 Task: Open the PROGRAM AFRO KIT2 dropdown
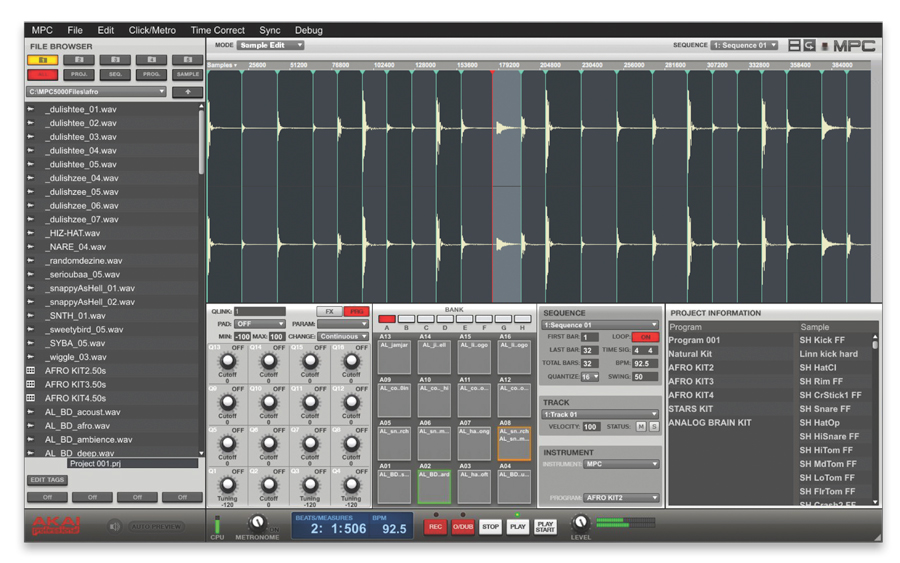[621, 498]
